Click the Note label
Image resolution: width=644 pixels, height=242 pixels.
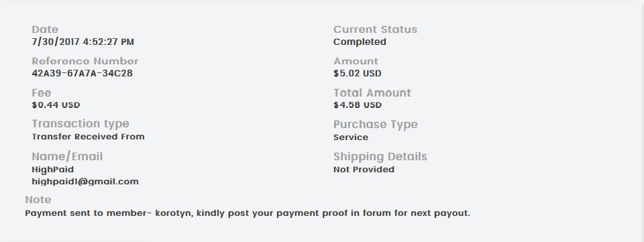(x=38, y=200)
